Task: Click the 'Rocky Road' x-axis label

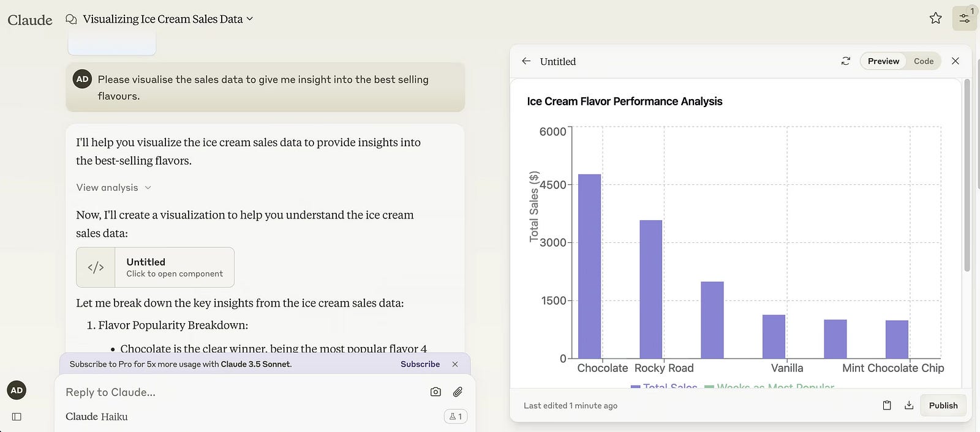Action: pyautogui.click(x=664, y=368)
